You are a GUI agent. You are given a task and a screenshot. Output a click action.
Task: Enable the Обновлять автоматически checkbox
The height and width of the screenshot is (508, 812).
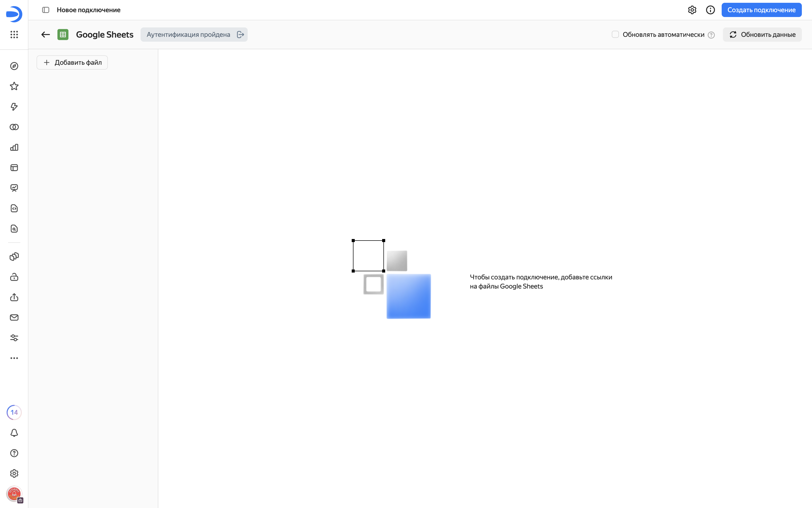coord(615,34)
